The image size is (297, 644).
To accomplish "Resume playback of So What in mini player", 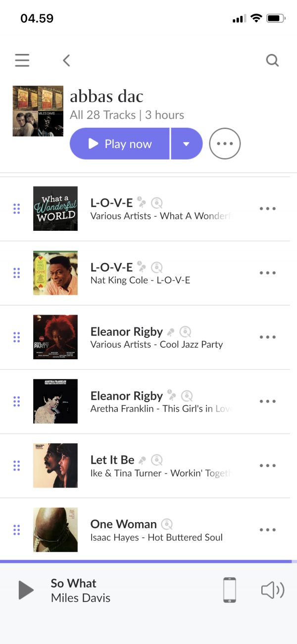I will [x=26, y=590].
